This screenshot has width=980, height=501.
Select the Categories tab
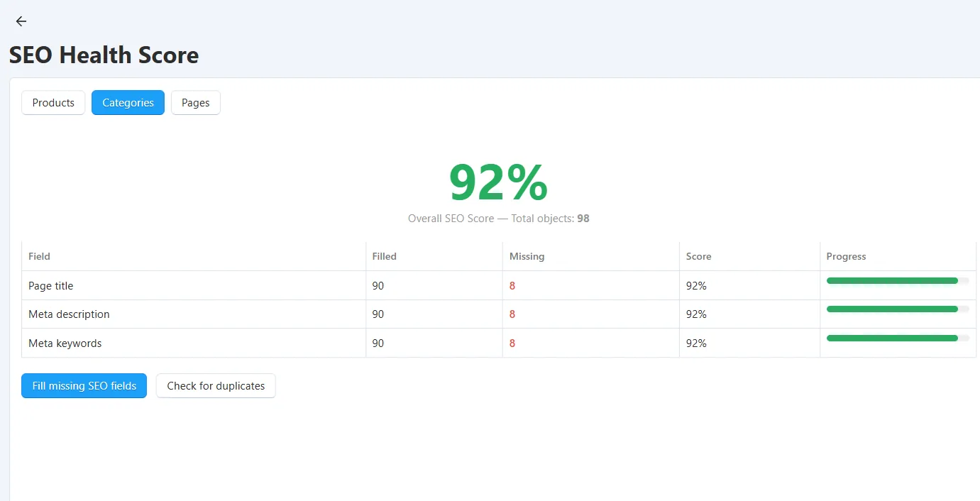128,103
